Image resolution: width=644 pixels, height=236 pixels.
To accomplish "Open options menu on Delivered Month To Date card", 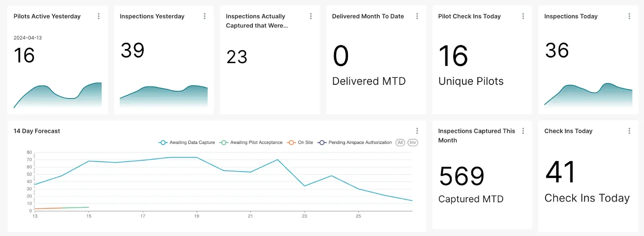I will 417,16.
